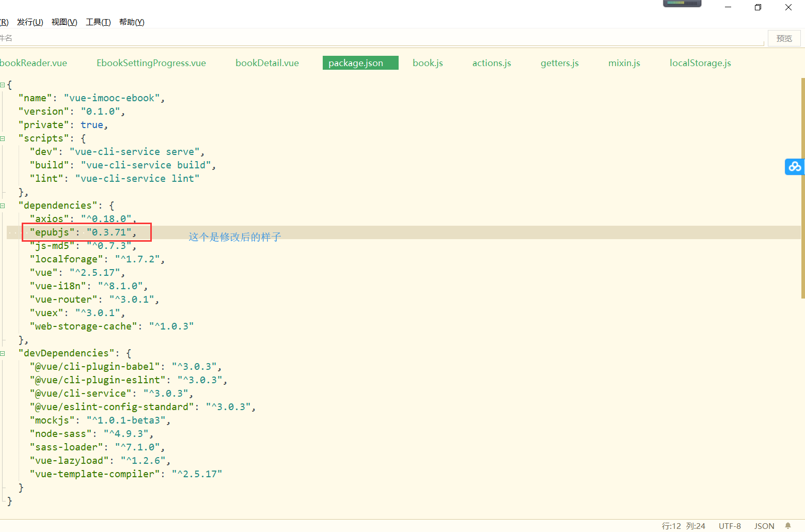This screenshot has height=532, width=805.
Task: Maximize or restore the editor window
Action: [758, 7]
